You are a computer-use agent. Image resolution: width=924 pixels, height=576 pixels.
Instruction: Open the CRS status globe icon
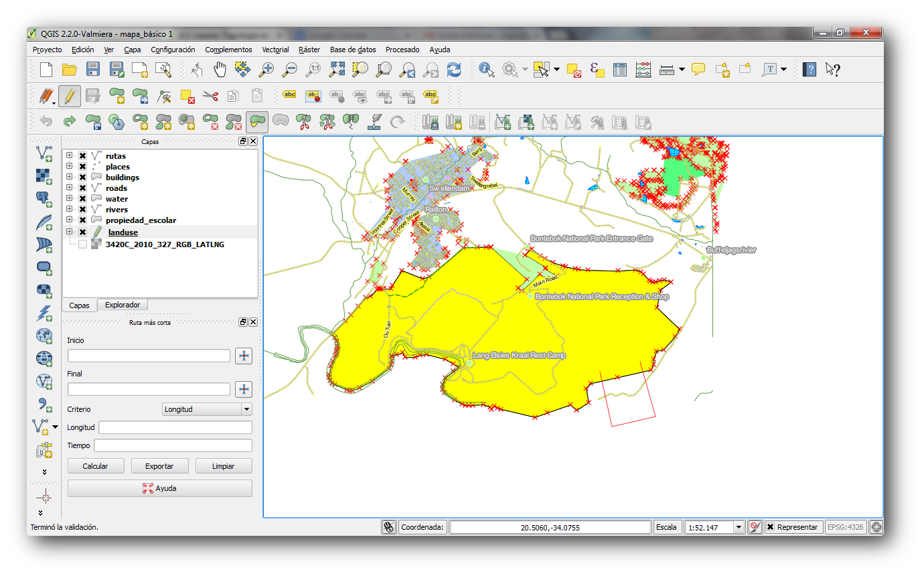pyautogui.click(x=876, y=527)
